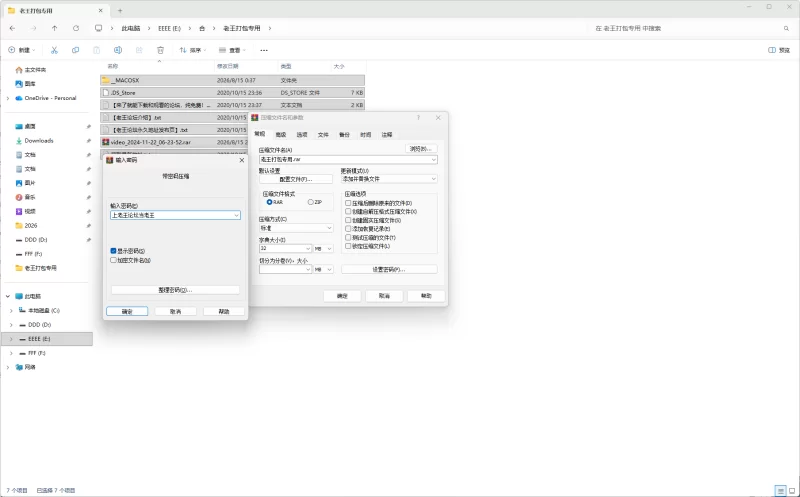The height and width of the screenshot is (497, 800).
Task: Click the forward navigation arrow in Explorer
Action: (x=34, y=29)
